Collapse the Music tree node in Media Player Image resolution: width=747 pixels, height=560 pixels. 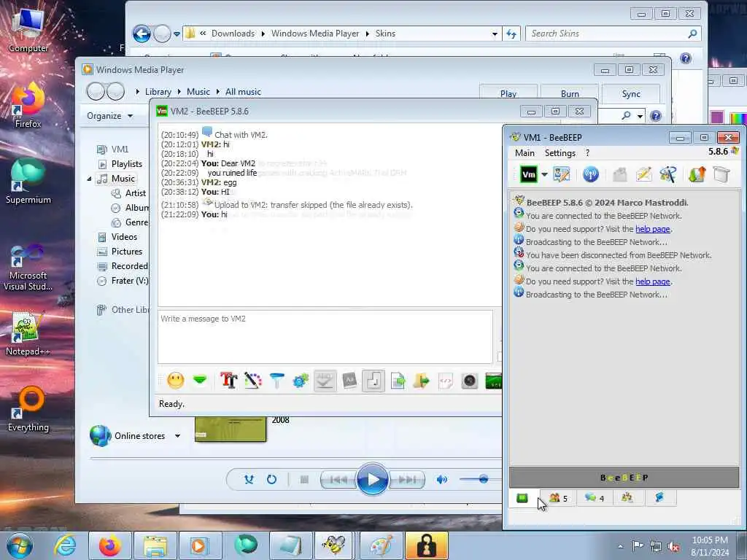tap(89, 179)
